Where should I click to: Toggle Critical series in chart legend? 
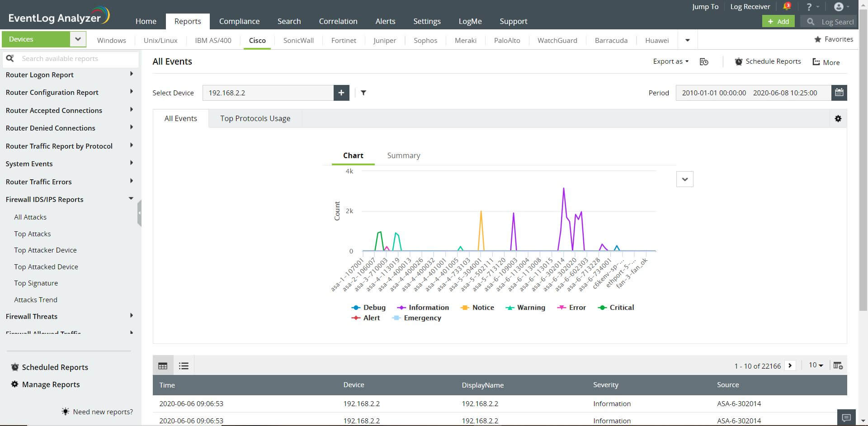[x=616, y=308]
